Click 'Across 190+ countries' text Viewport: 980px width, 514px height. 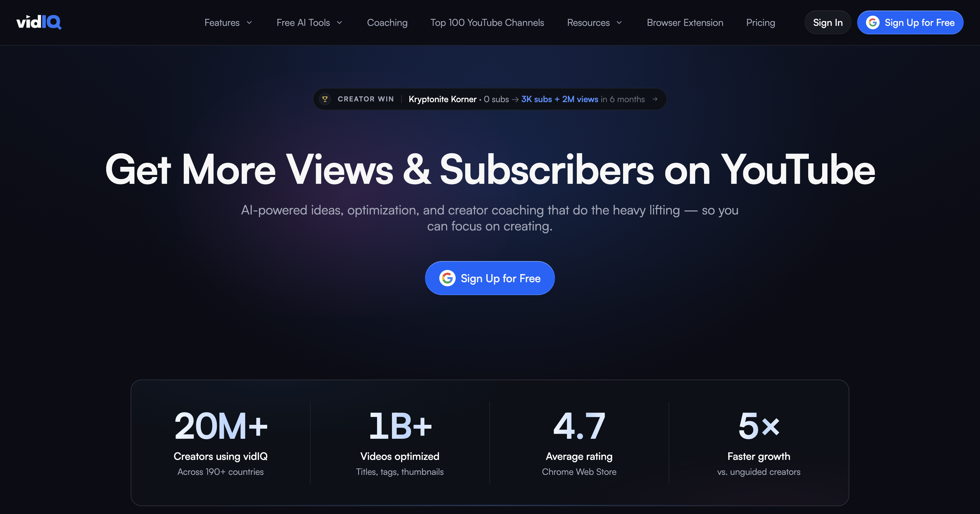click(x=220, y=472)
